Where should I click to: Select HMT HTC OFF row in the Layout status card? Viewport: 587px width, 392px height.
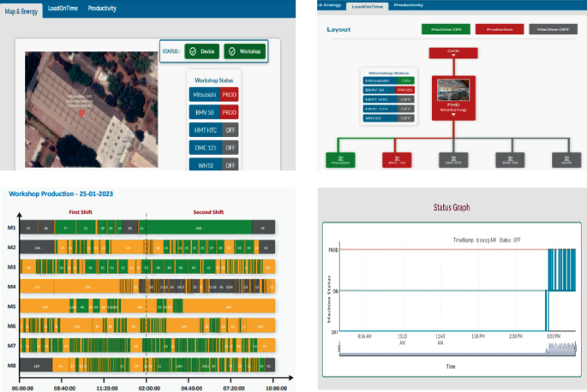388,99
